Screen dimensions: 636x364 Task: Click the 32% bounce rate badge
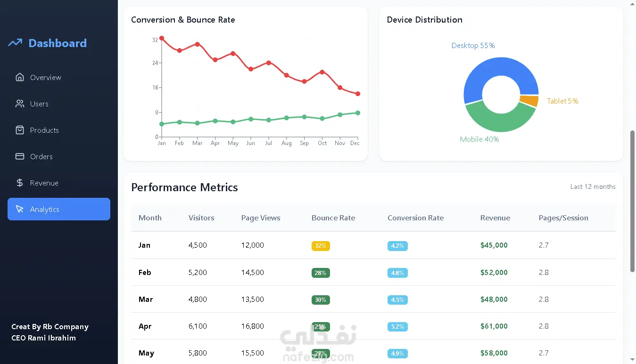[321, 246]
